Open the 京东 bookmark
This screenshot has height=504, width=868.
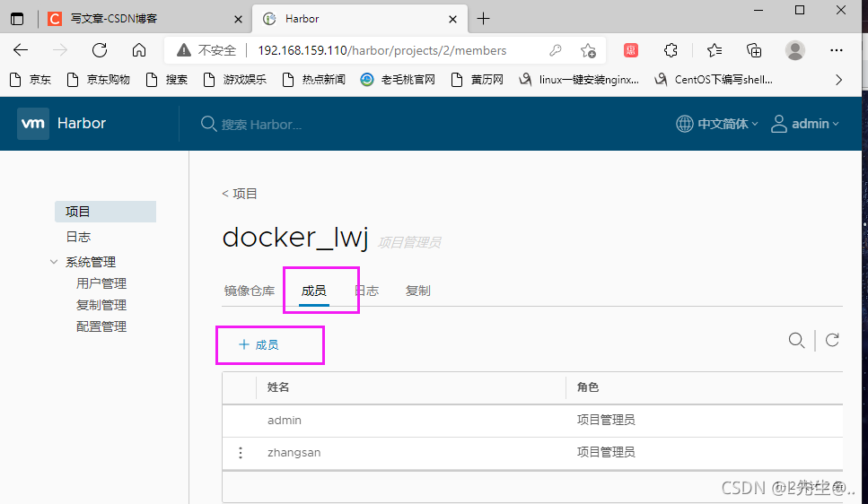point(31,80)
